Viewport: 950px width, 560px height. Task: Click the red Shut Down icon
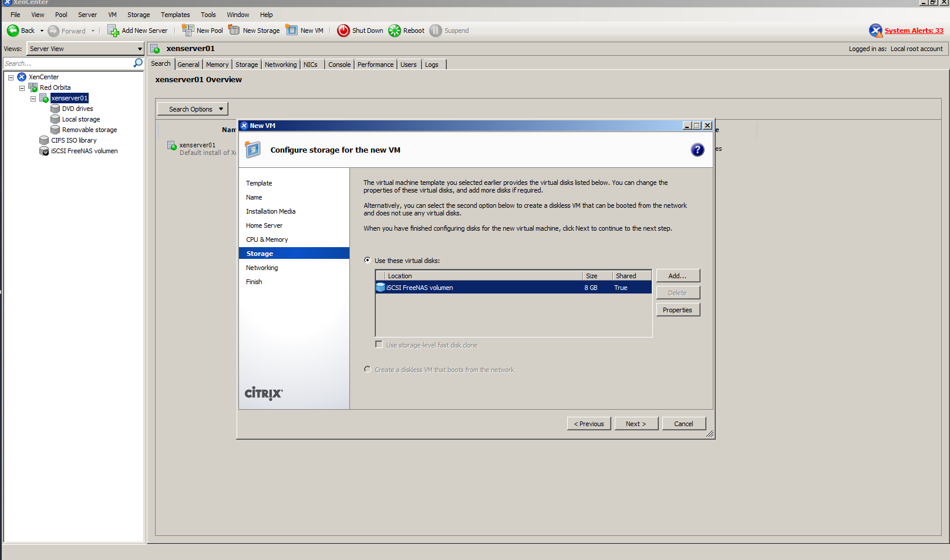[343, 31]
